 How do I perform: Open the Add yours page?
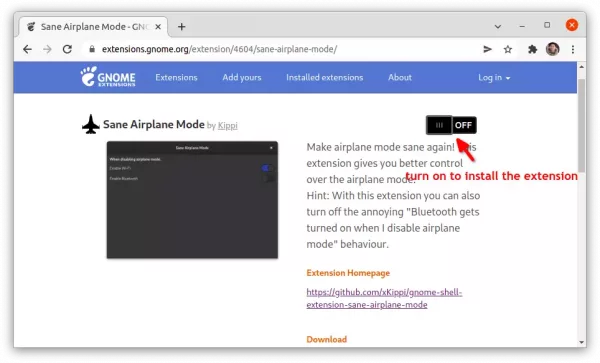pos(242,77)
